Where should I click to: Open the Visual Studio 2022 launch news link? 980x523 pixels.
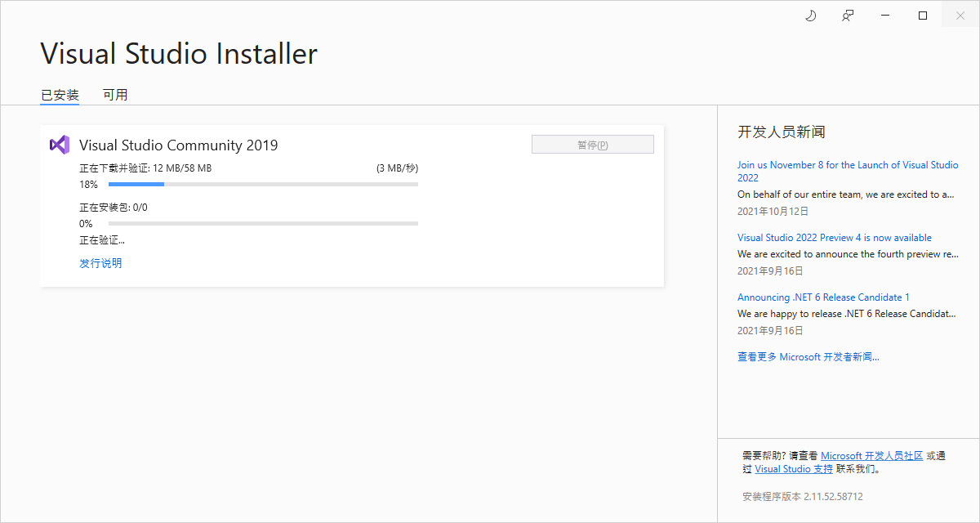pos(848,171)
